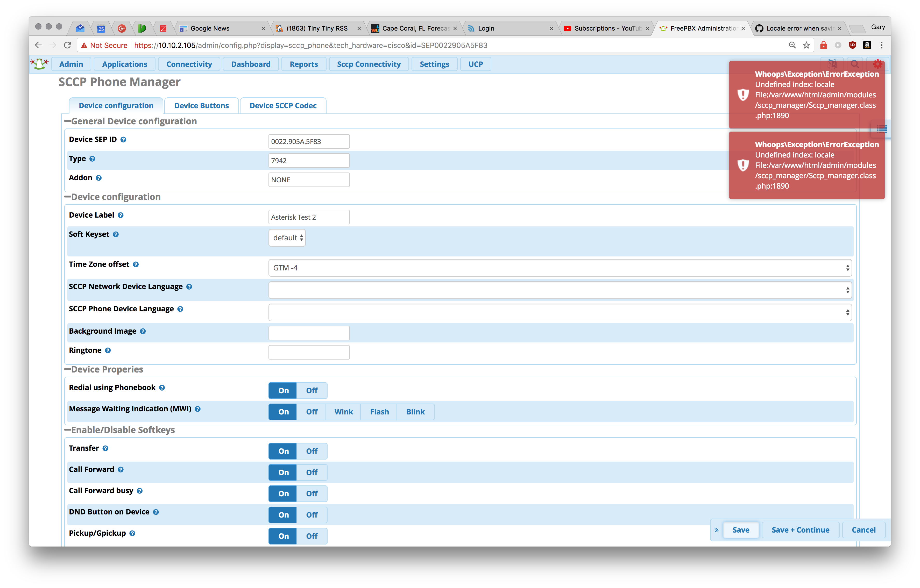This screenshot has width=920, height=588.
Task: Click the browser reload page icon
Action: tap(68, 45)
